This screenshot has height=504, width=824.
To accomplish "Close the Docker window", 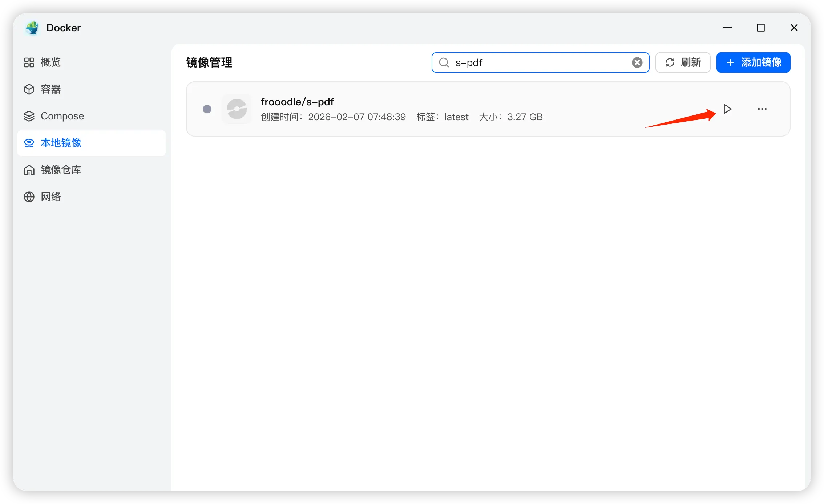I will pyautogui.click(x=794, y=28).
